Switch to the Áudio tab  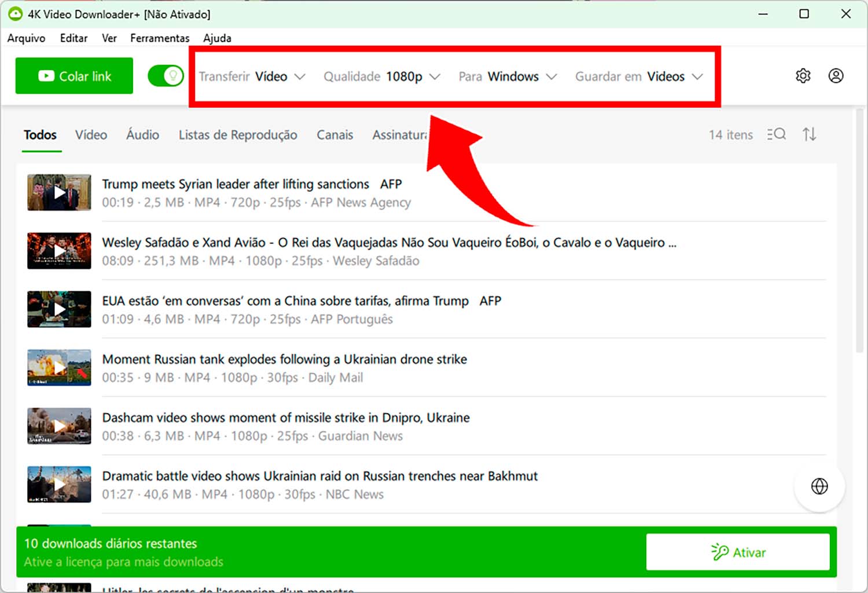pos(142,135)
